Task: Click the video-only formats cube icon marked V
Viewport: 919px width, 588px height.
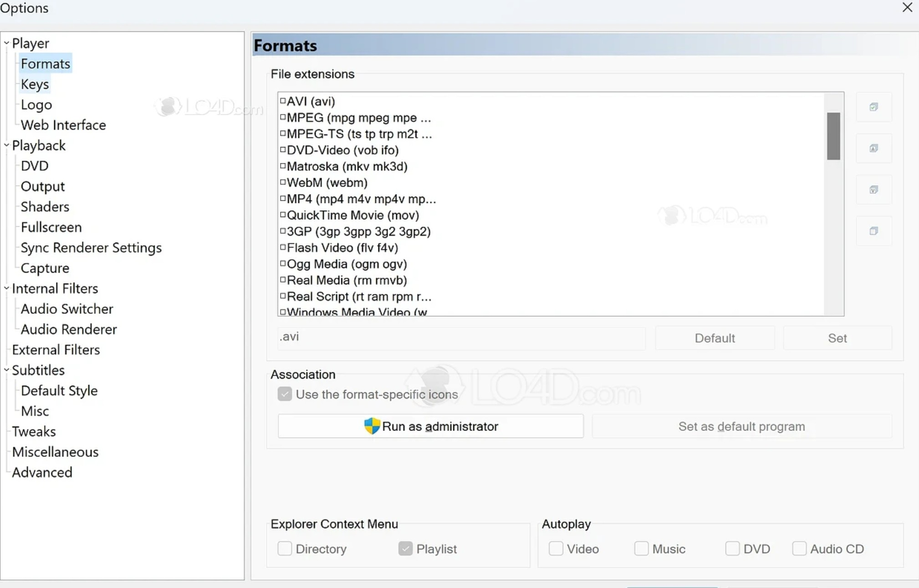Action: pos(873,190)
